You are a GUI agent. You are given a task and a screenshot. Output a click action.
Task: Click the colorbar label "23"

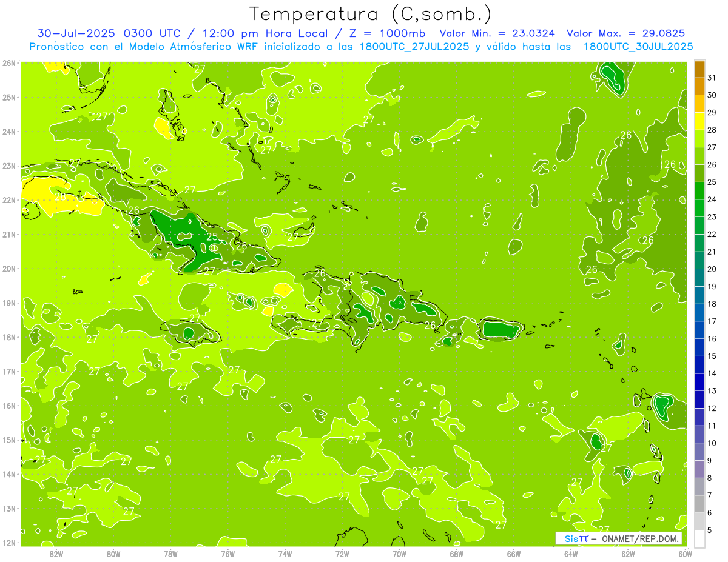pyautogui.click(x=712, y=217)
